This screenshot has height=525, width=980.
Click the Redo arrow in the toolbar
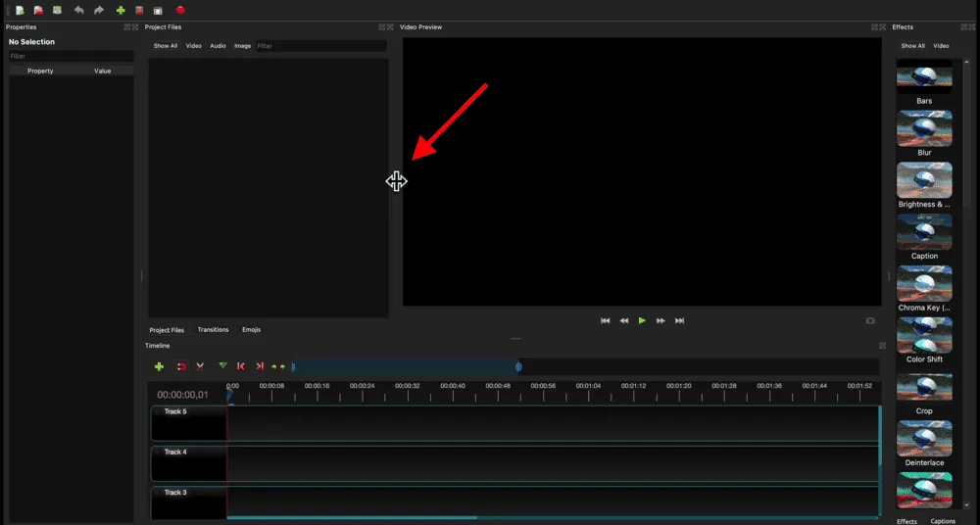coord(99,10)
